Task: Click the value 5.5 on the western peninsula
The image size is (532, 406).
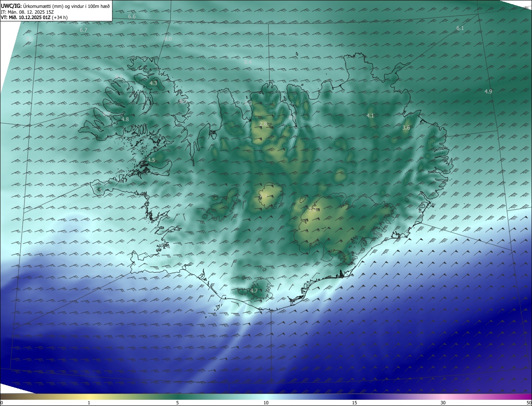Action: (x=99, y=190)
